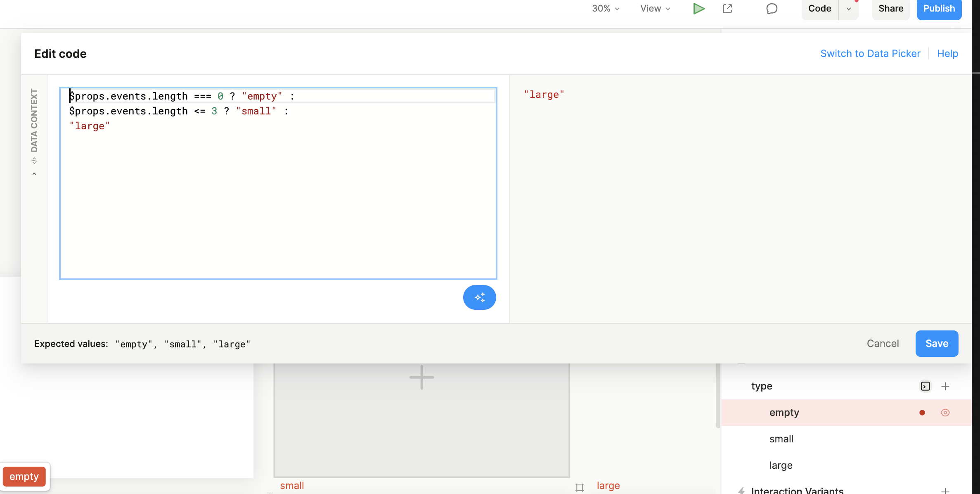The height and width of the screenshot is (494, 980).
Task: Open the View dropdown menu
Action: tap(655, 9)
